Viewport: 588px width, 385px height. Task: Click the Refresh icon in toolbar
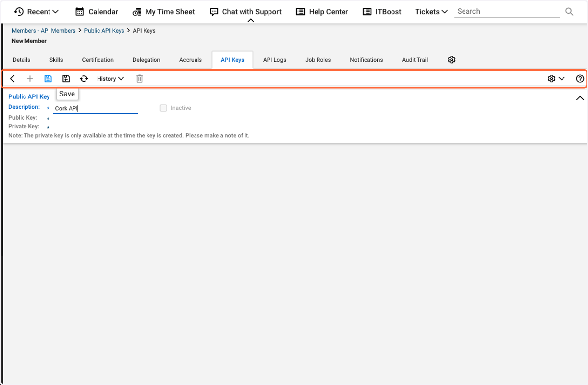click(x=84, y=79)
